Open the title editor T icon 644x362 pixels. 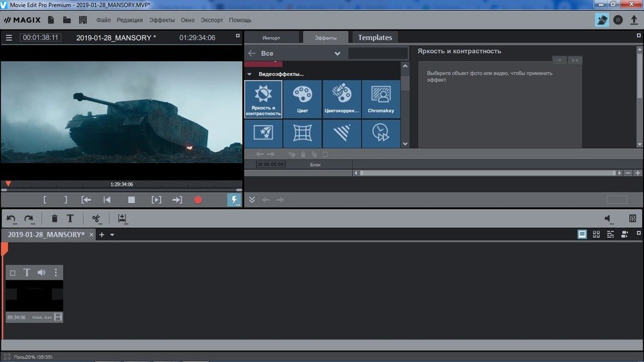tap(70, 218)
